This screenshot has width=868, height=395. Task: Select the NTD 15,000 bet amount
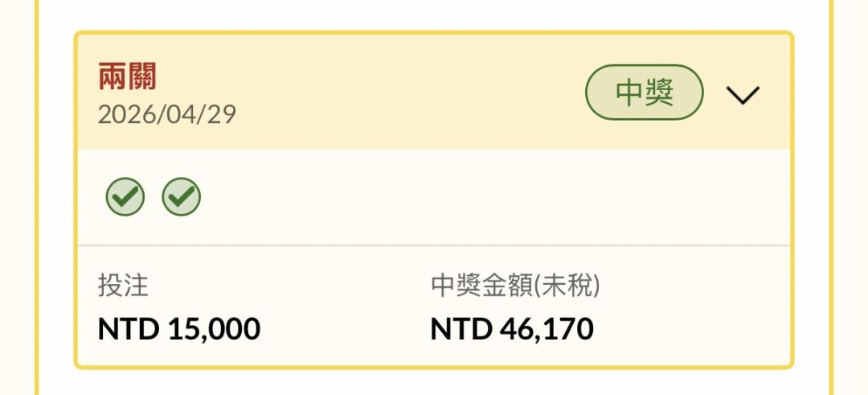pyautogui.click(x=179, y=328)
